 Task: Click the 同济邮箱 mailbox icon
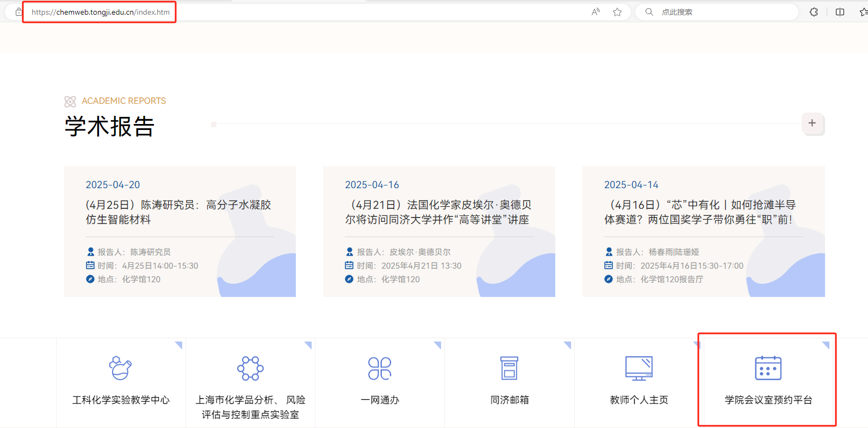509,368
